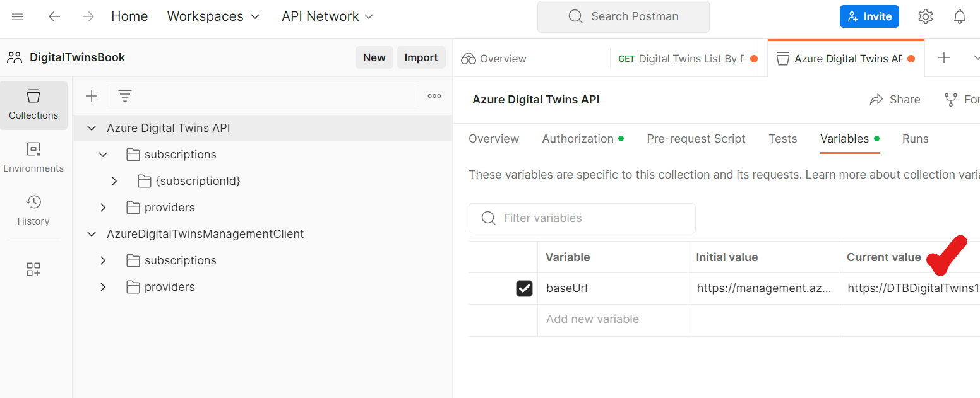Go back with the left arrow

click(x=54, y=16)
